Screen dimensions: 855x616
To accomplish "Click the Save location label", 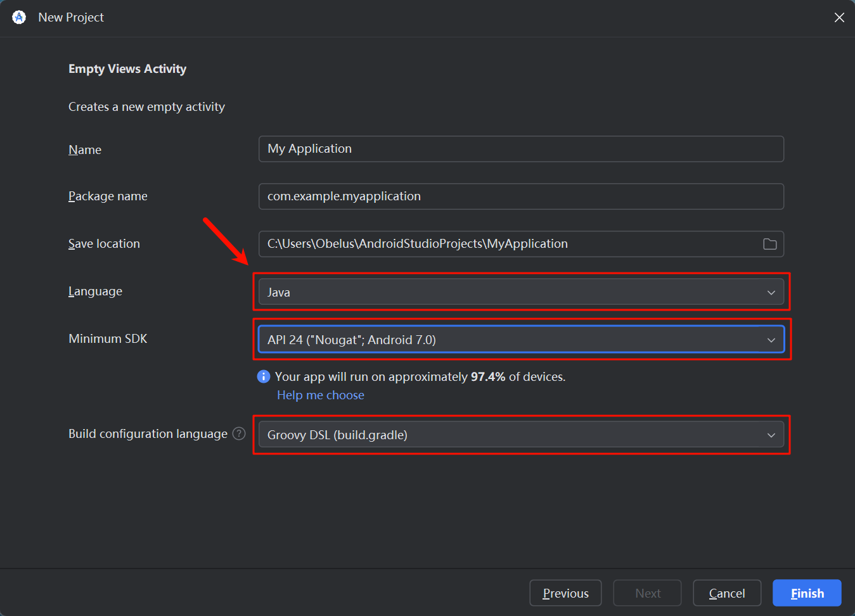I will pos(104,244).
